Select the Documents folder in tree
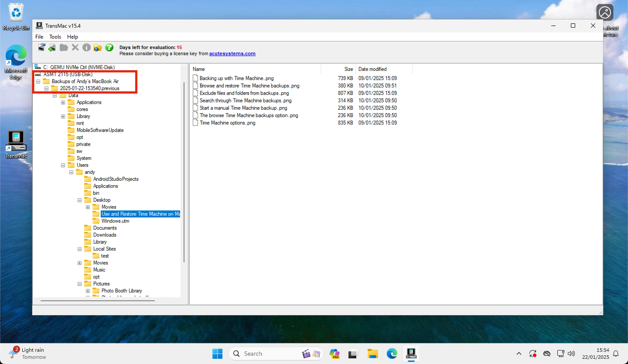Screen dimensions: 628x364 105,228
